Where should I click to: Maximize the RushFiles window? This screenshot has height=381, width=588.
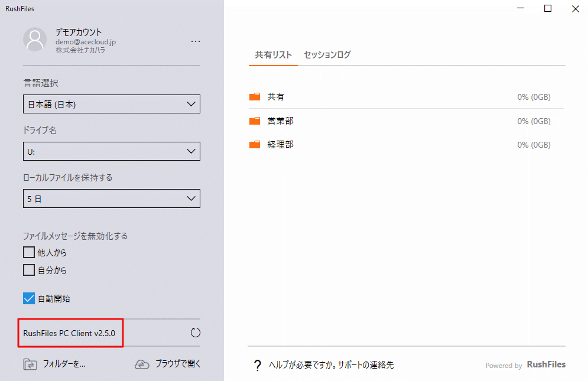[548, 8]
